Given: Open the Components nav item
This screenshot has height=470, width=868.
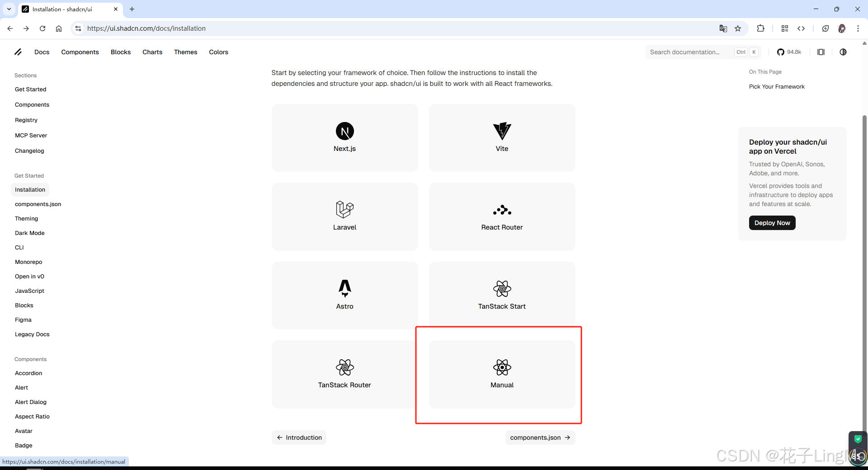Looking at the screenshot, I should coord(80,52).
